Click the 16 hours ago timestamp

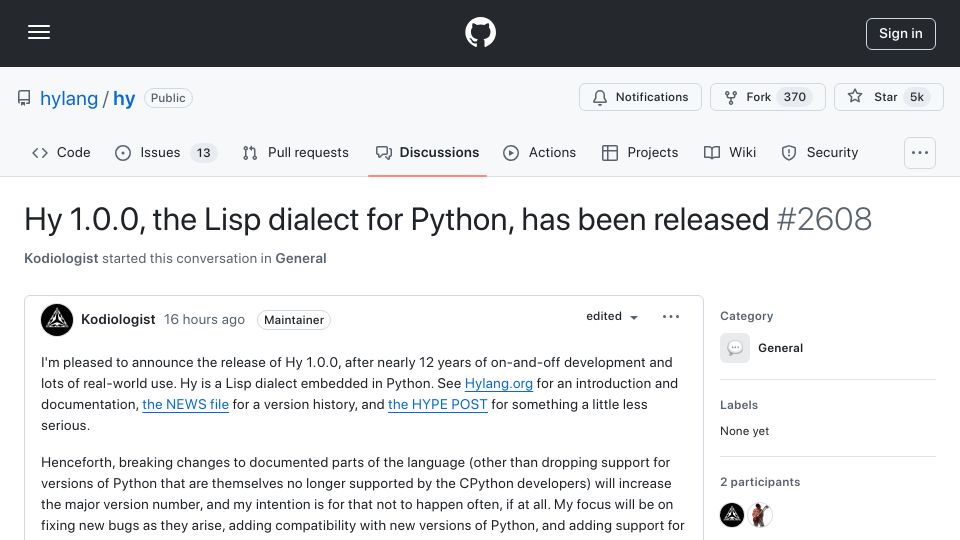pyautogui.click(x=204, y=320)
